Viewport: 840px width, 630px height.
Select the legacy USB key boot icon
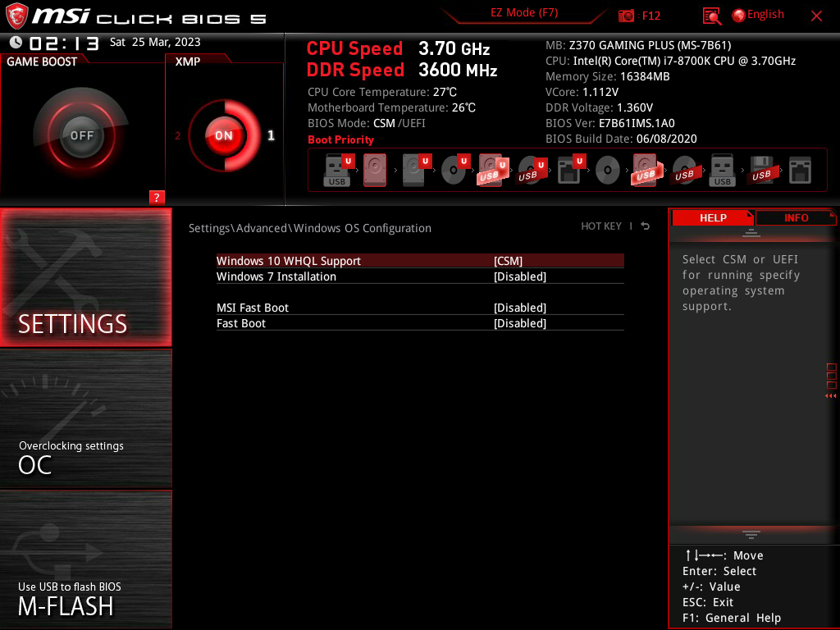[722, 171]
